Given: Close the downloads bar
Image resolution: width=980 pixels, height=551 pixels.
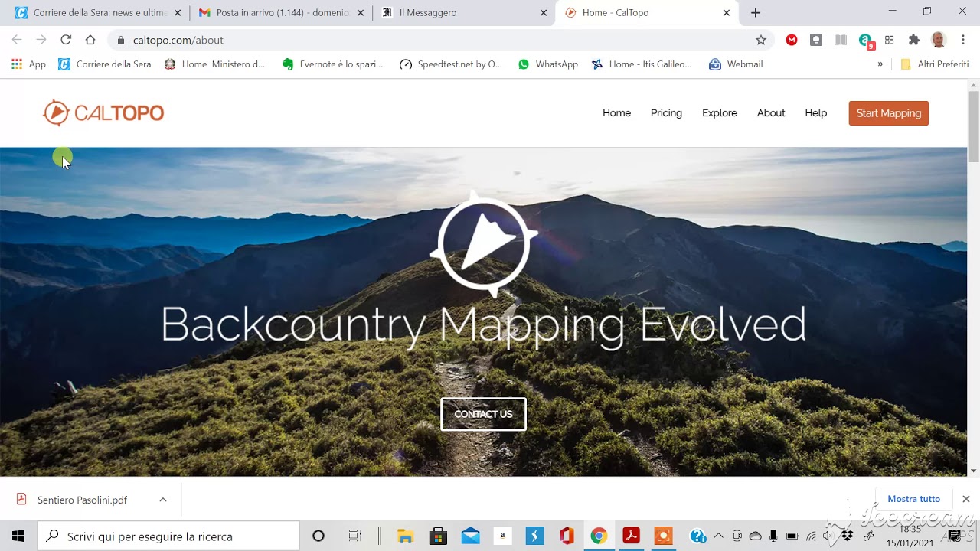Looking at the screenshot, I should click(x=966, y=499).
